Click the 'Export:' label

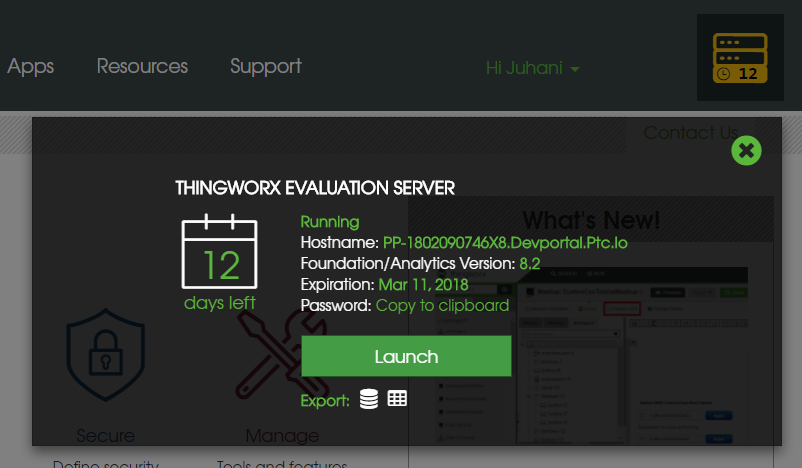pyautogui.click(x=325, y=400)
